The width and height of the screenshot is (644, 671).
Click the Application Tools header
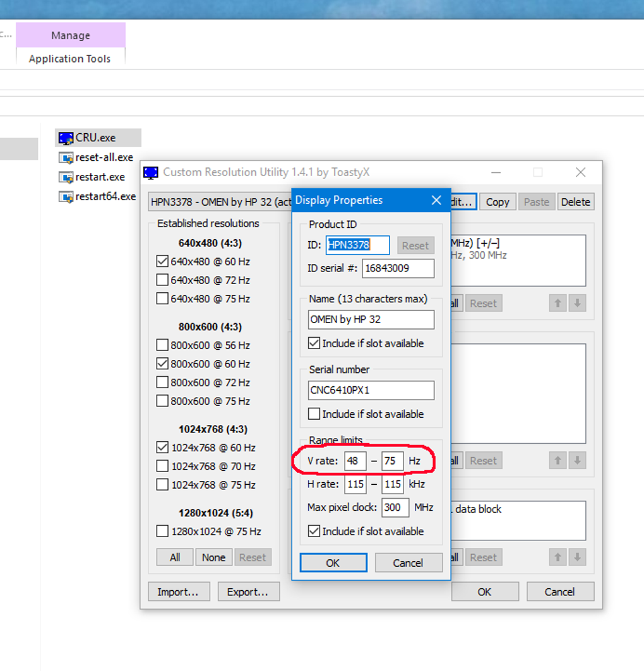click(x=70, y=58)
